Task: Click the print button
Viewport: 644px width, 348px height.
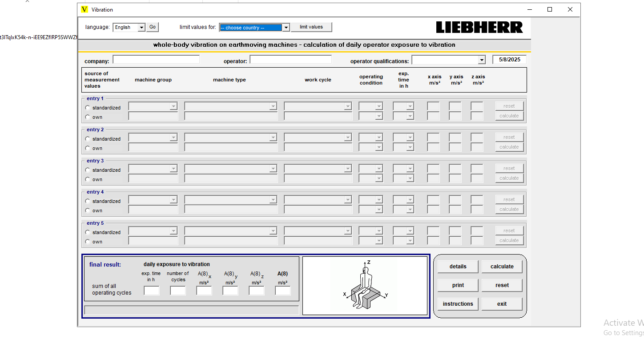Action: point(458,285)
